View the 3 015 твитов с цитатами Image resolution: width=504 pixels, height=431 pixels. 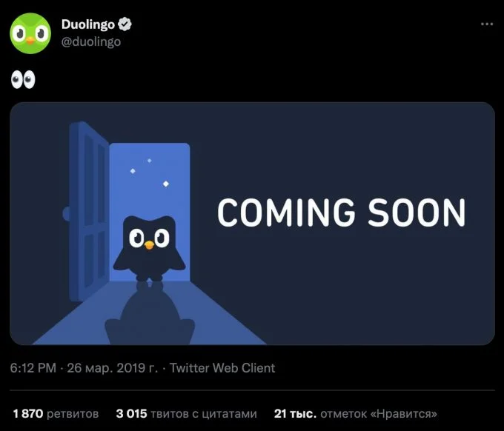tap(187, 414)
